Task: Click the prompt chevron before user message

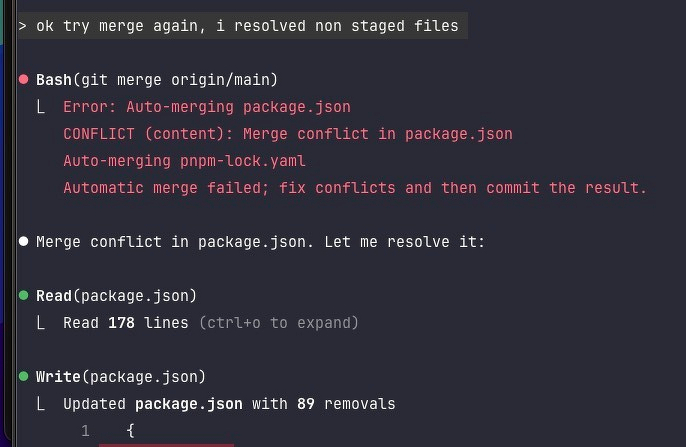Action: (23, 26)
